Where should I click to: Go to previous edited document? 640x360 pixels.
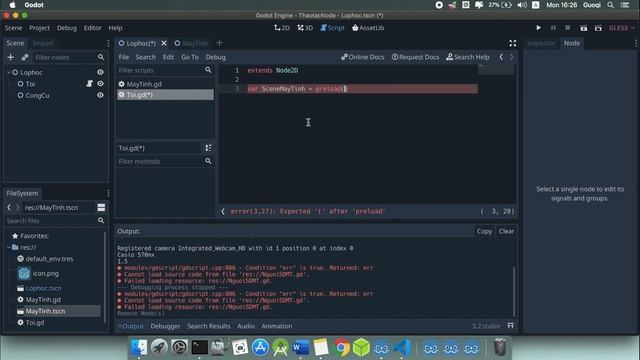coord(501,57)
